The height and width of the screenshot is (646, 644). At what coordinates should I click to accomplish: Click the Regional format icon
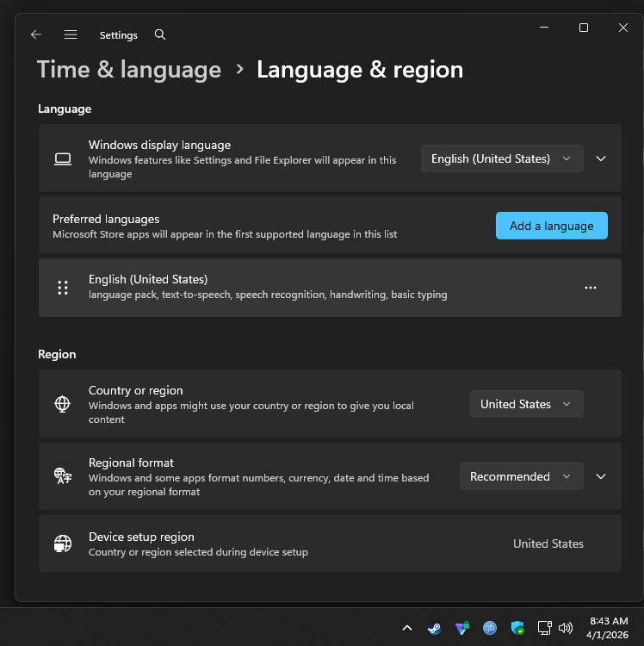click(63, 476)
